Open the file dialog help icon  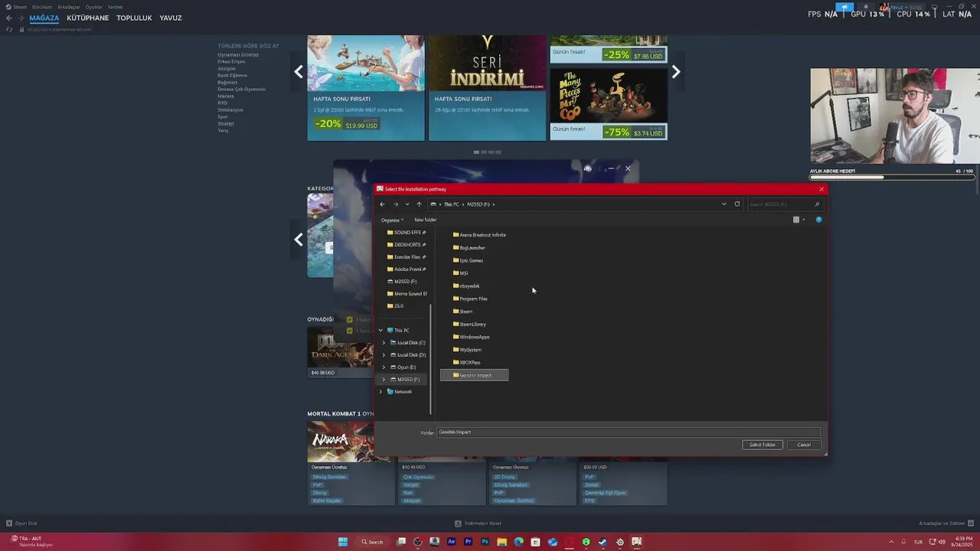pyautogui.click(x=818, y=220)
